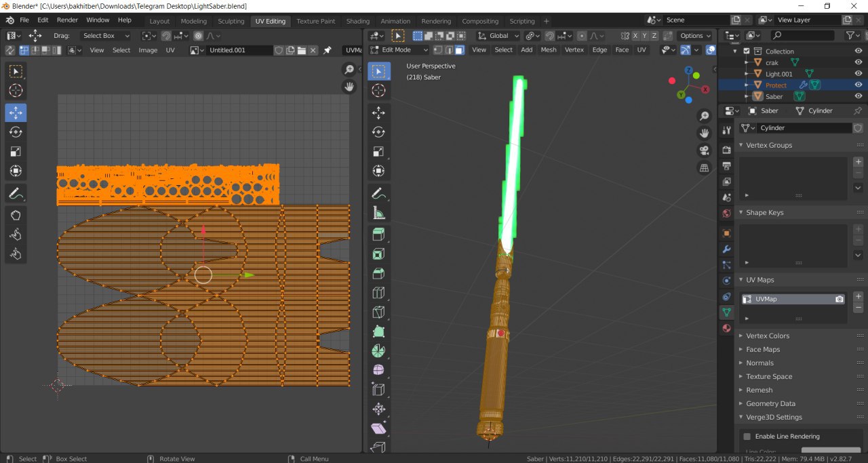Unlink the Untitled.001 image with X
This screenshot has width=868, height=463.
pos(313,50)
